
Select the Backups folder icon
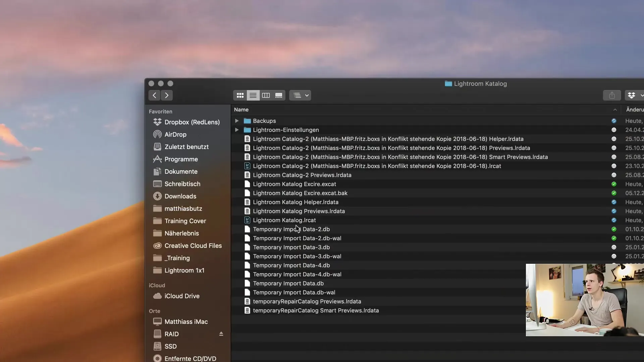(x=247, y=121)
